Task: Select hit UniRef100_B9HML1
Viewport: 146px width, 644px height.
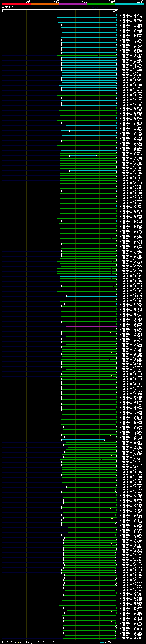Action: tap(131, 20)
